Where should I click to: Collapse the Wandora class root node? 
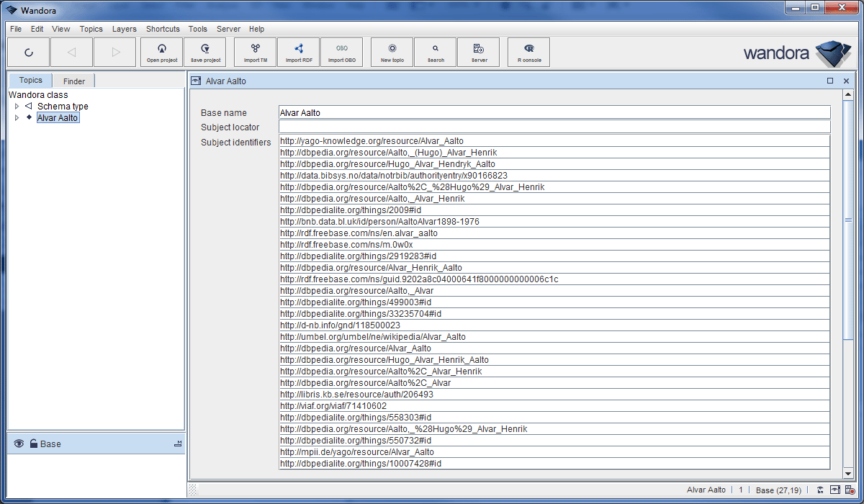pyautogui.click(x=38, y=94)
